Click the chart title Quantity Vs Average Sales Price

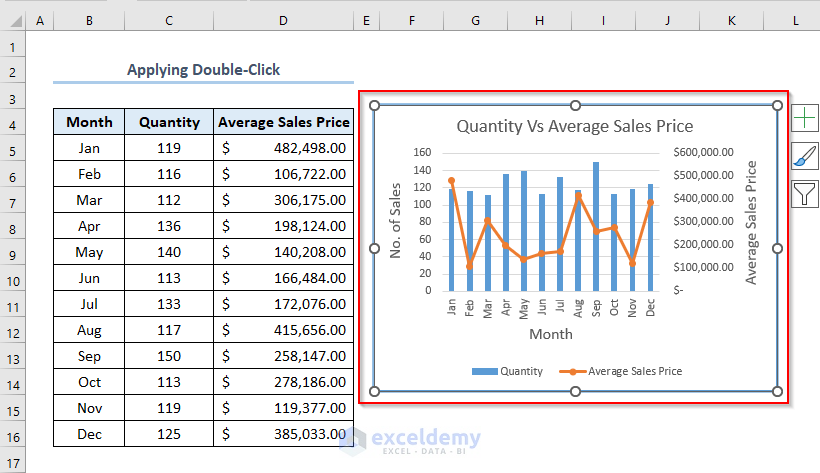[x=575, y=126]
